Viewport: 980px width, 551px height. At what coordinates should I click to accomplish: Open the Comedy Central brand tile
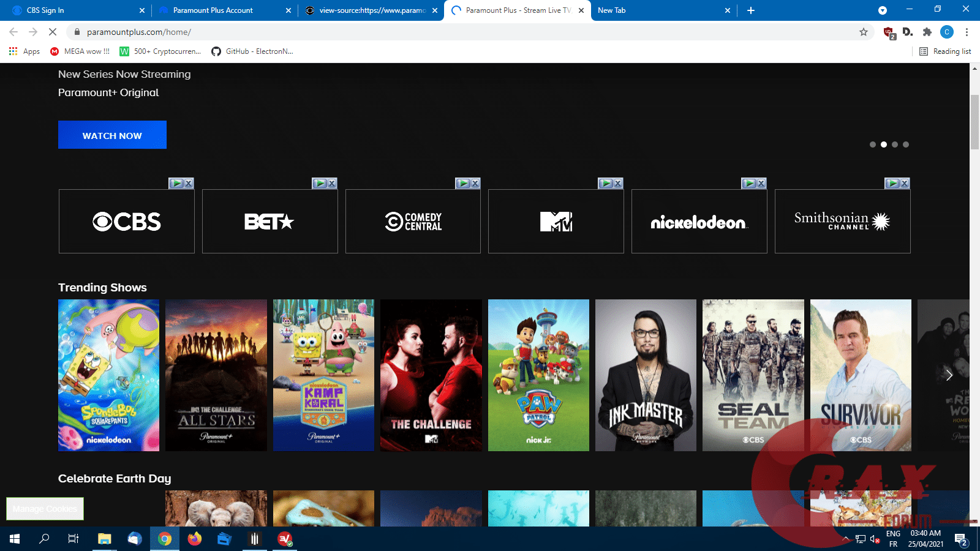pyautogui.click(x=413, y=221)
